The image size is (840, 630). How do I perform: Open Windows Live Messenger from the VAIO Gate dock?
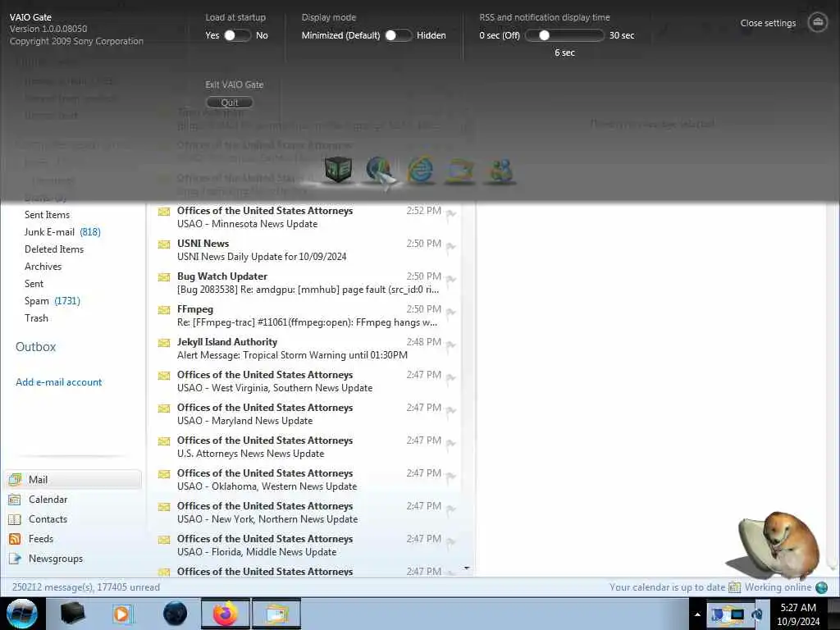pos(501,171)
